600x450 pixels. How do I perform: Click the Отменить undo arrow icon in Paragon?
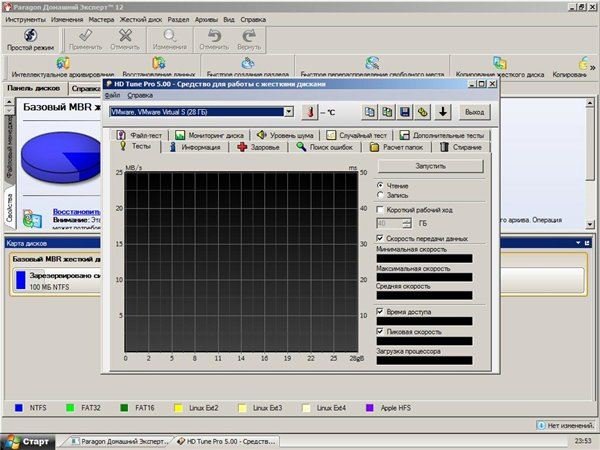(214, 36)
